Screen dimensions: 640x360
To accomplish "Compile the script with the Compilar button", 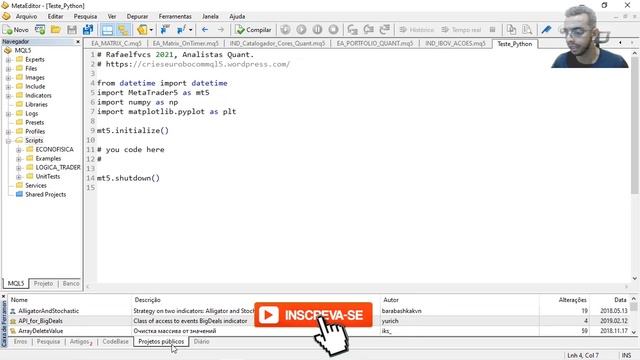I will (x=253, y=29).
